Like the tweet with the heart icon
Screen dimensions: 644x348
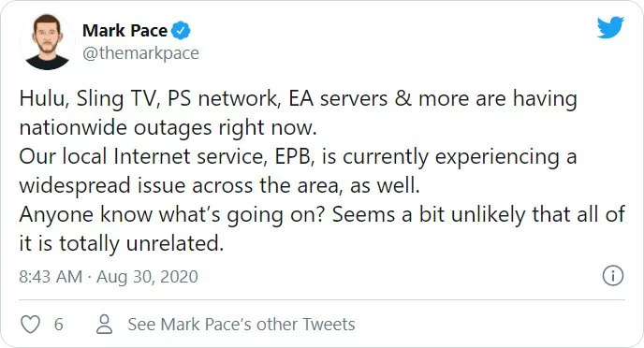(x=30, y=325)
